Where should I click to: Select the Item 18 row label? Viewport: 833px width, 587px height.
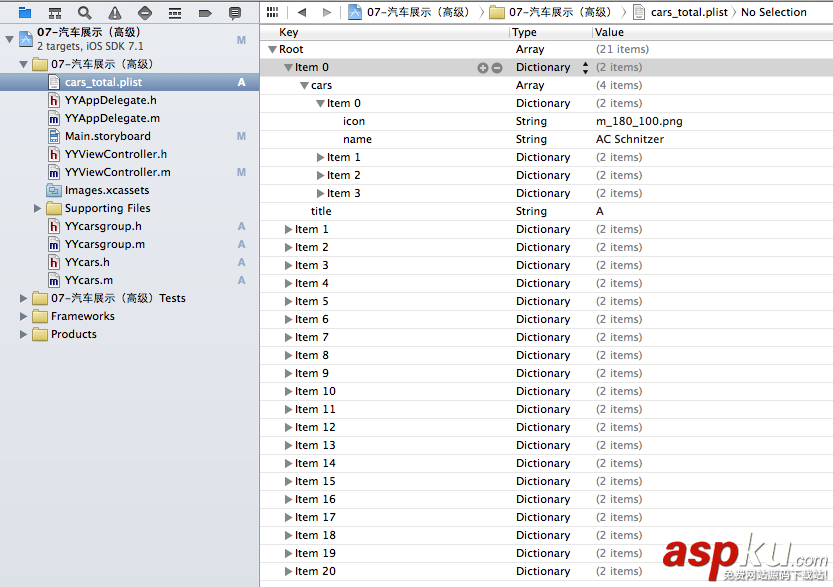tap(315, 535)
